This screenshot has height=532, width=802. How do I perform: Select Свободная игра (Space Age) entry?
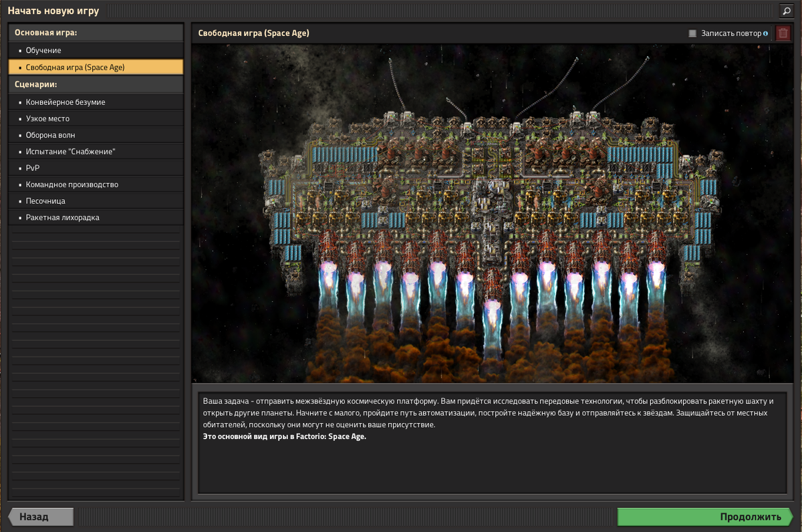click(x=96, y=67)
